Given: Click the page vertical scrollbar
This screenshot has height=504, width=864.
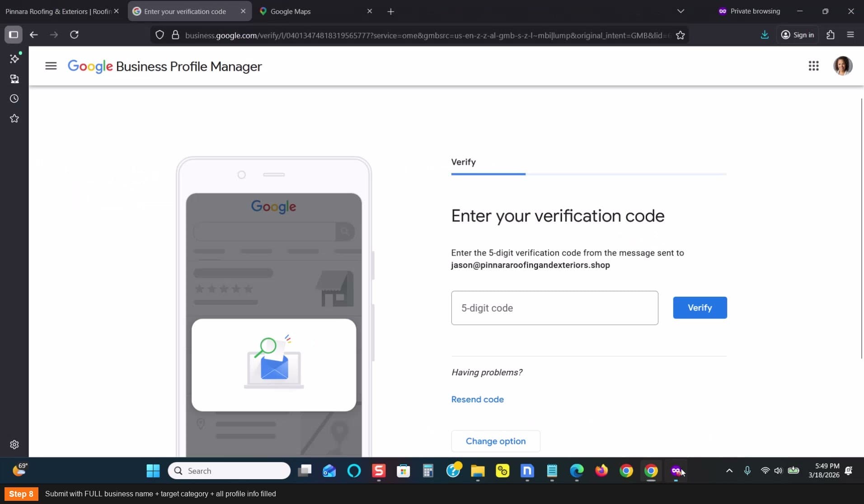Looking at the screenshot, I should coord(861,228).
